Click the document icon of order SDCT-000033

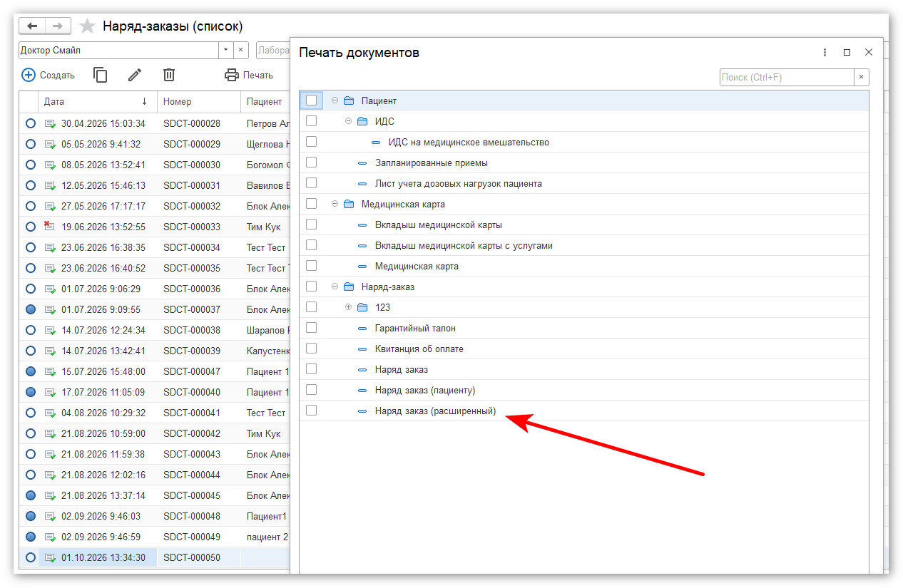pyautogui.click(x=51, y=227)
